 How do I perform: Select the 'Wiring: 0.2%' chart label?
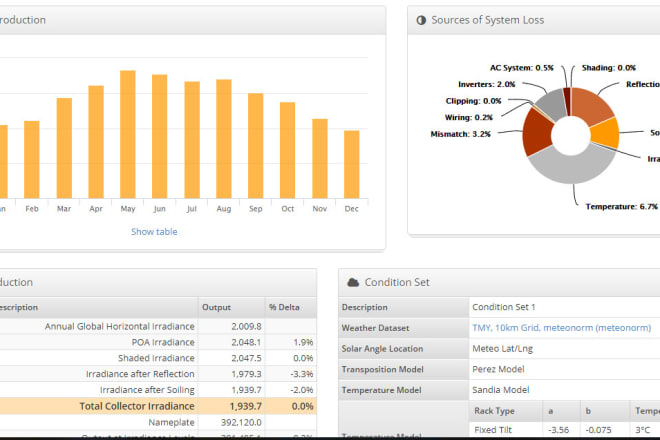click(x=468, y=117)
